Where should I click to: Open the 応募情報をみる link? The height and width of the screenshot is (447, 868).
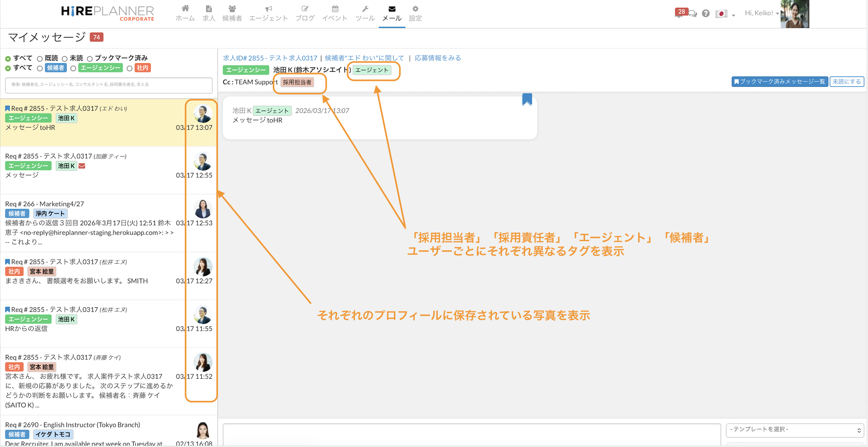tap(437, 58)
